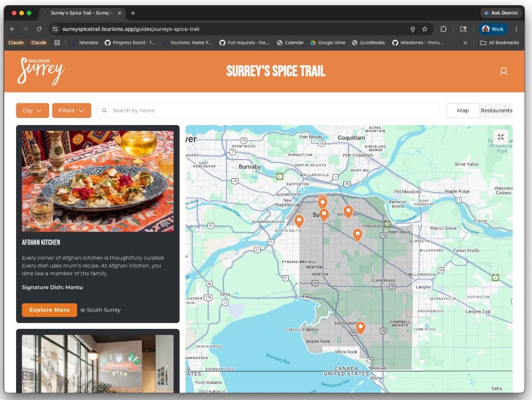The image size is (532, 400).
Task: Open the Itinerator bookmark
Action: tap(85, 43)
